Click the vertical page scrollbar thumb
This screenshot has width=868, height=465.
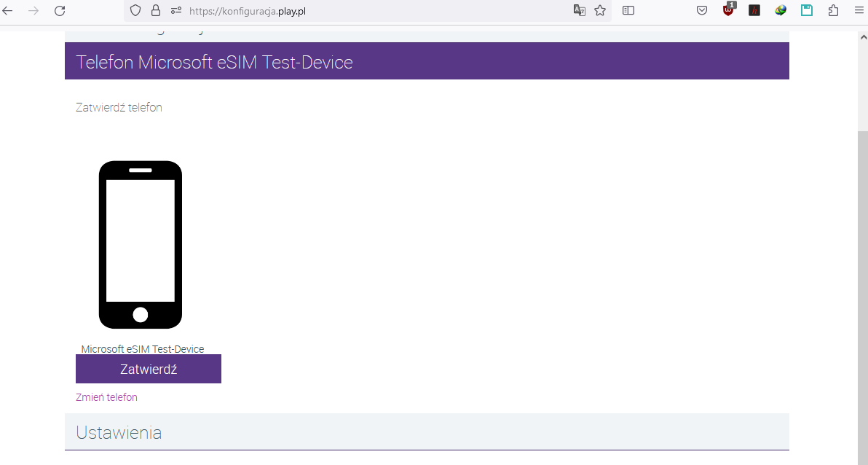pyautogui.click(x=863, y=297)
